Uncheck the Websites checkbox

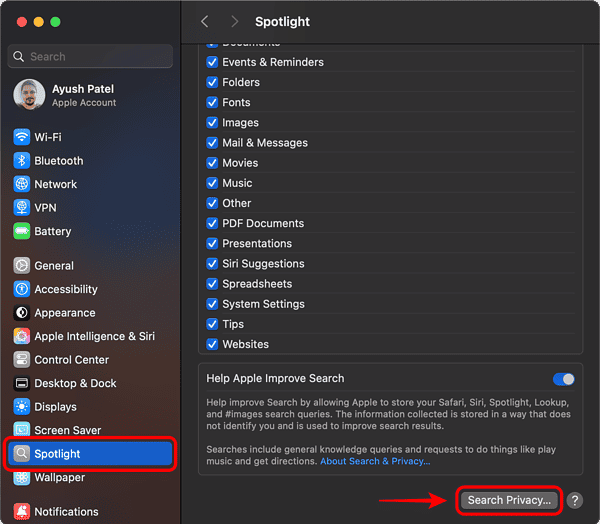[212, 344]
